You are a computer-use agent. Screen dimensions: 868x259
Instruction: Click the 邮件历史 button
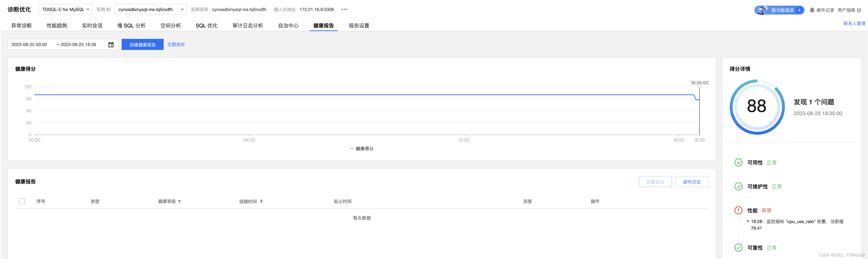pos(692,182)
